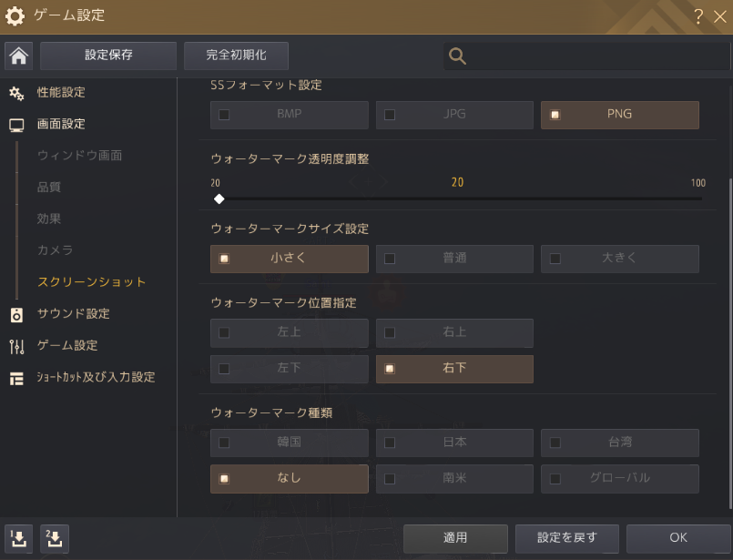Click the サウンド設定 speaker icon
Image resolution: width=733 pixels, height=560 pixels.
pyautogui.click(x=16, y=315)
